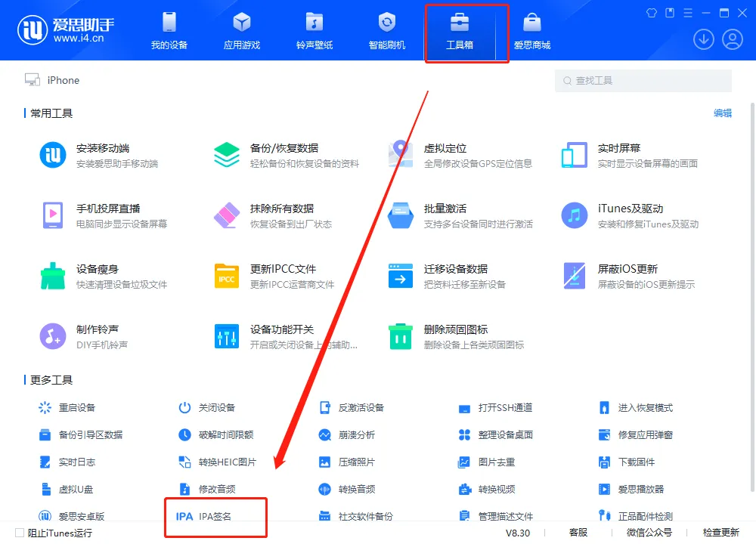756x544 pixels.
Task: Click 重启设备 tool
Action: 67,408
